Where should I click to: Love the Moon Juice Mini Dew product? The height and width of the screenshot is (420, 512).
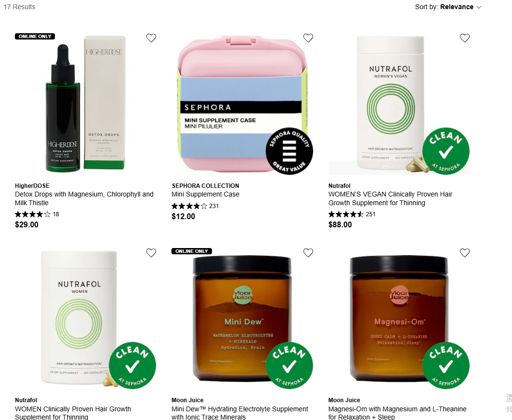308,253
